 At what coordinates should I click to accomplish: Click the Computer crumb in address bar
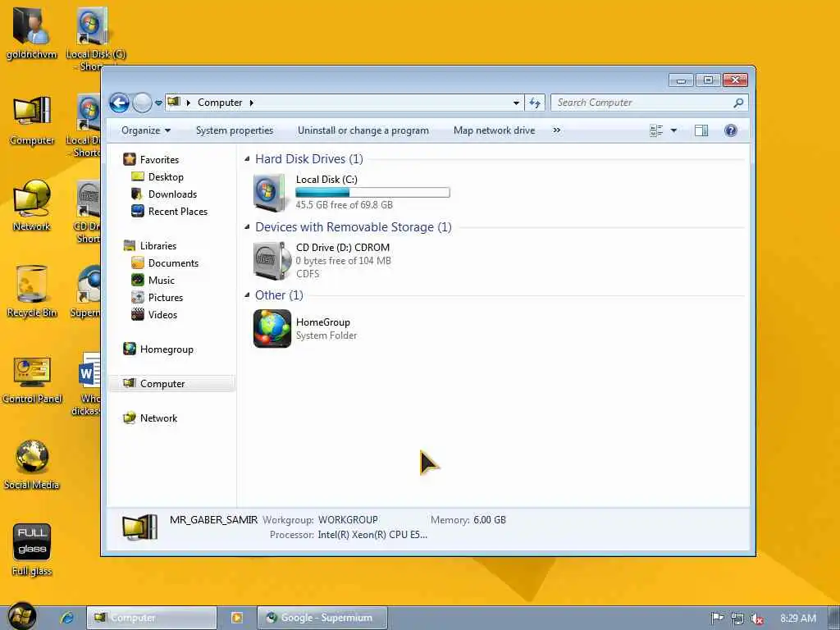pyautogui.click(x=220, y=103)
